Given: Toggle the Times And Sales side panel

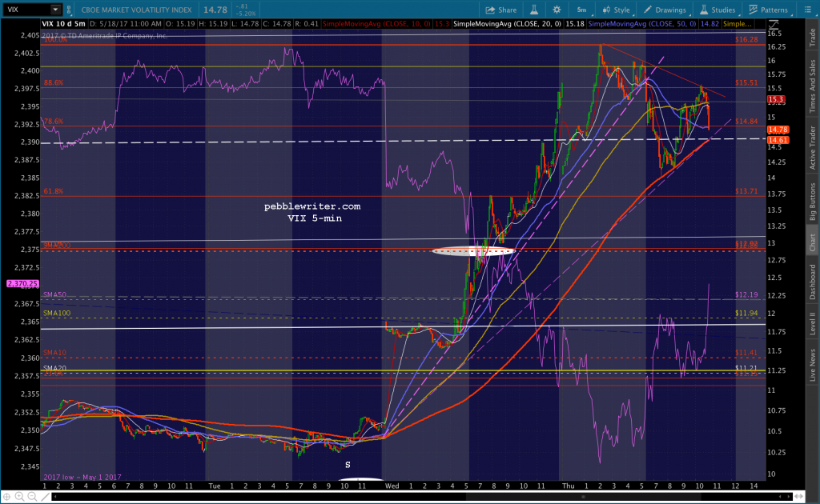Looking at the screenshot, I should pyautogui.click(x=812, y=86).
